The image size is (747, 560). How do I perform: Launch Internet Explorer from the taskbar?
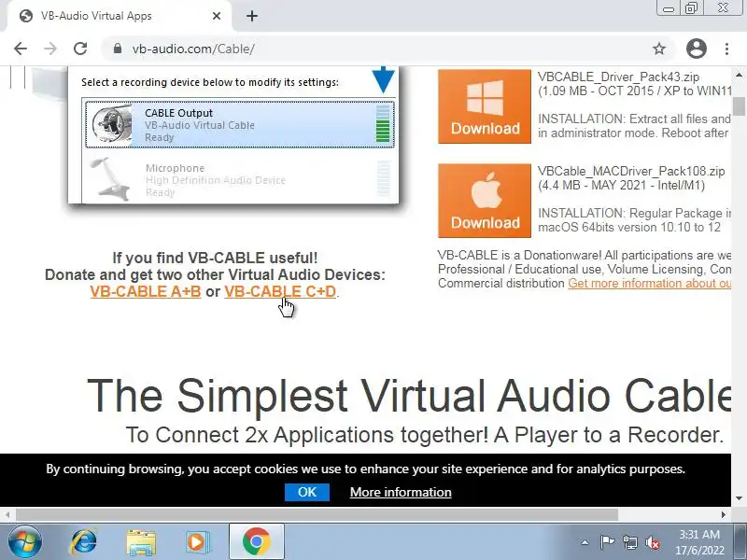(83, 542)
